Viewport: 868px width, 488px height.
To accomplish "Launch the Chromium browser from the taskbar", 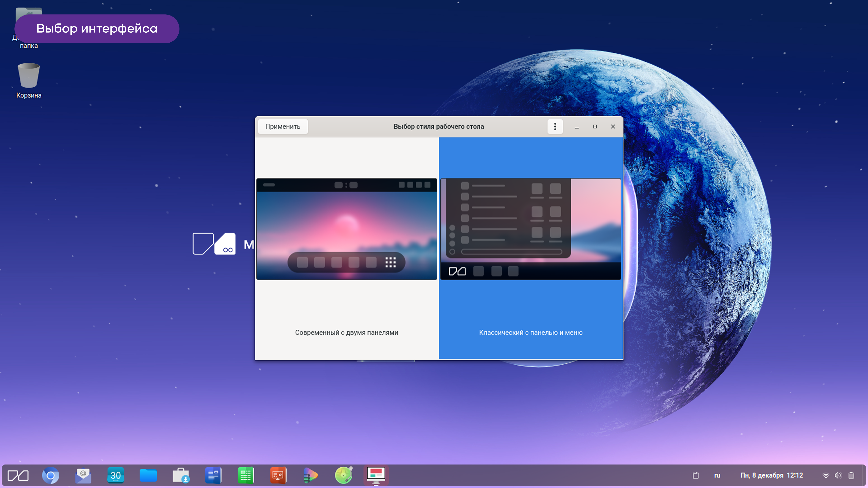I will point(50,475).
